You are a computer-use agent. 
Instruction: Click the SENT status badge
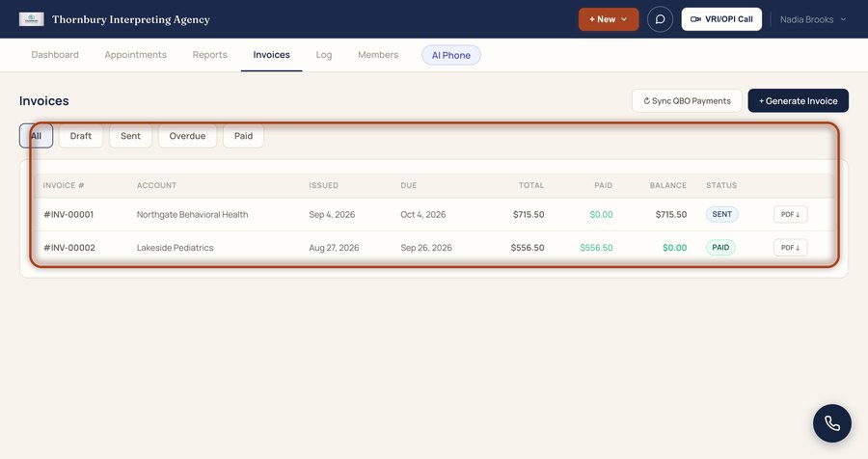point(721,214)
